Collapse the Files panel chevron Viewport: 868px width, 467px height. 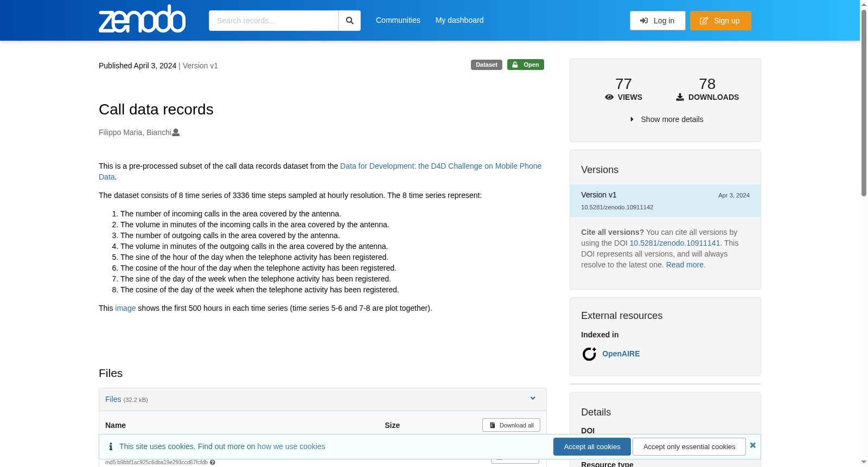[533, 399]
